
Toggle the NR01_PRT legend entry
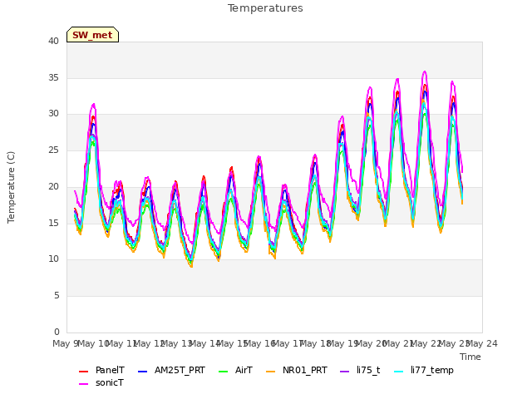click(297, 370)
